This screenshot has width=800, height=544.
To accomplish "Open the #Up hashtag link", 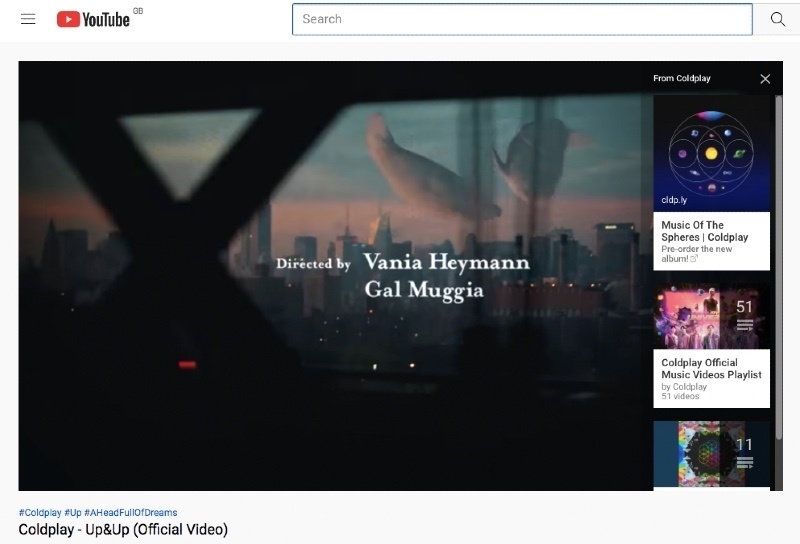I will 72,512.
